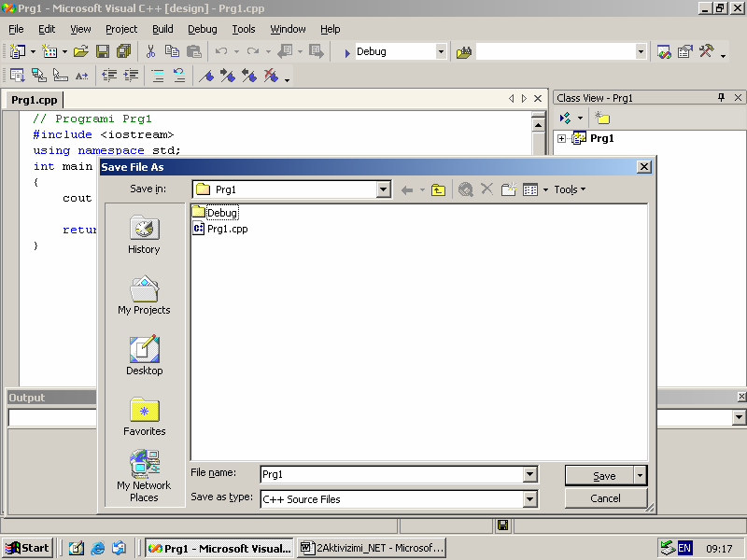Click the Complete Word icon
This screenshot has height=560, width=747.
81,76
